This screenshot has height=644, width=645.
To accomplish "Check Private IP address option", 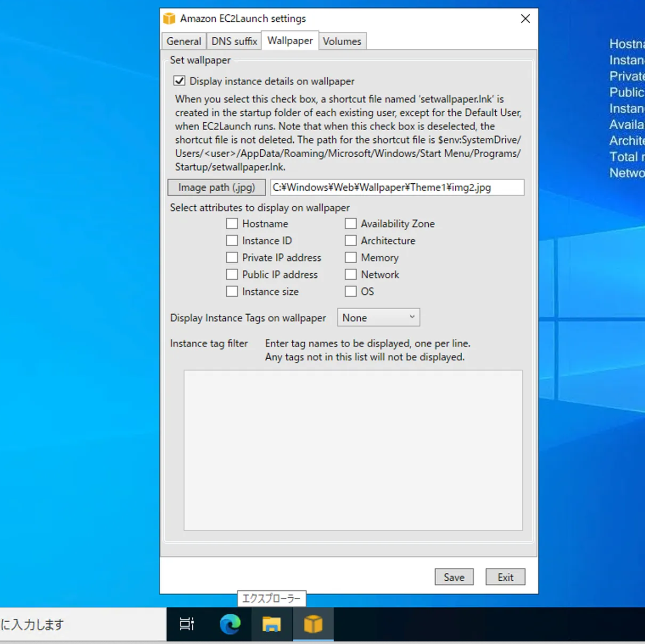I will pyautogui.click(x=232, y=258).
